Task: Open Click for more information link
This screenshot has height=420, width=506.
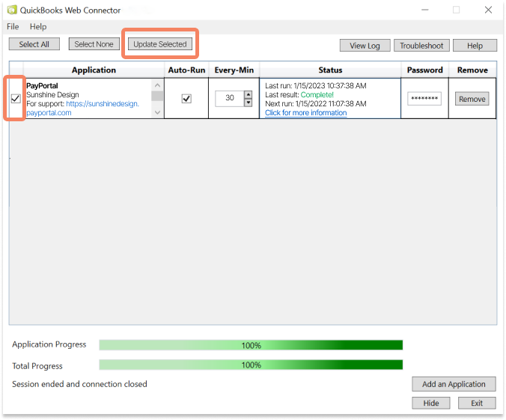Action: pos(306,112)
